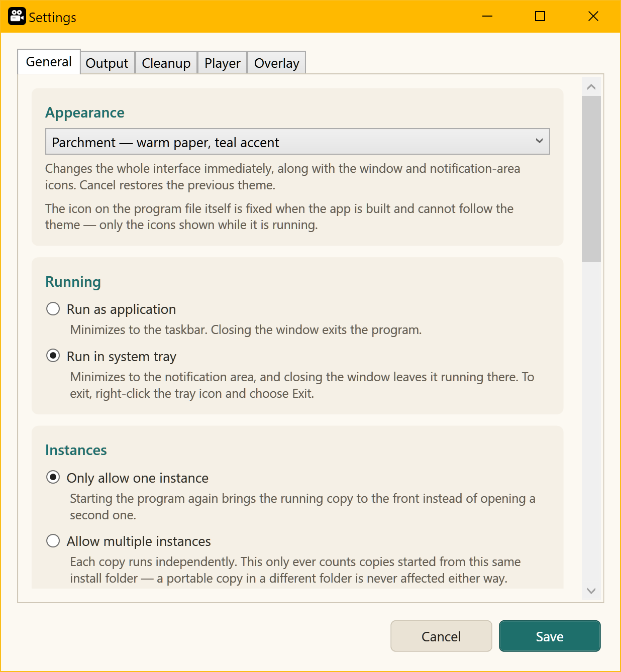Open the Overlay tab
The width and height of the screenshot is (621, 672).
click(277, 63)
